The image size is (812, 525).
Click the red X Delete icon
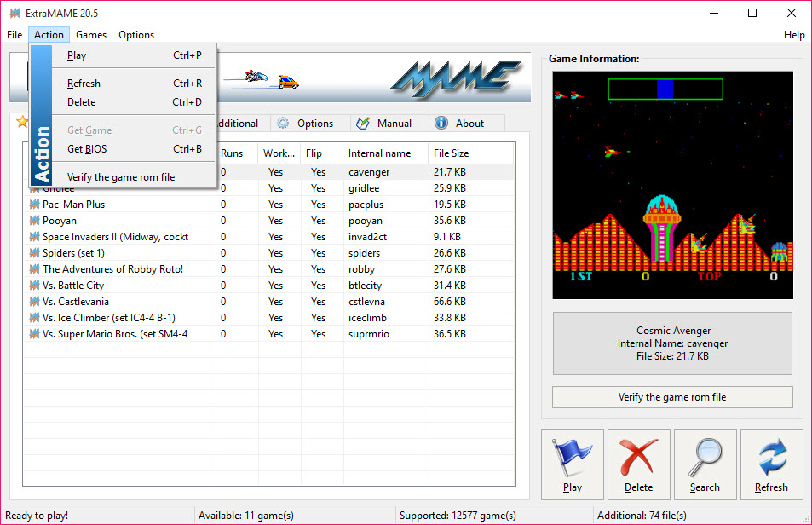click(x=638, y=457)
